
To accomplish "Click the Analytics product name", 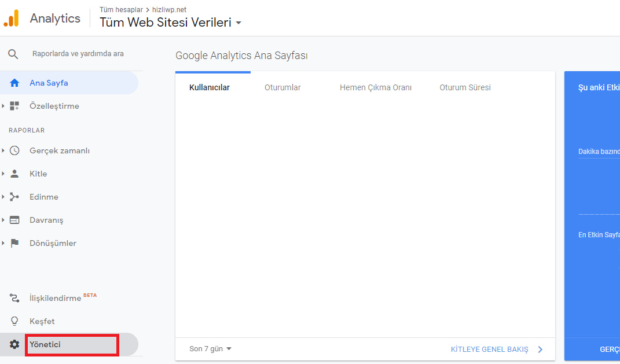I will pos(55,19).
